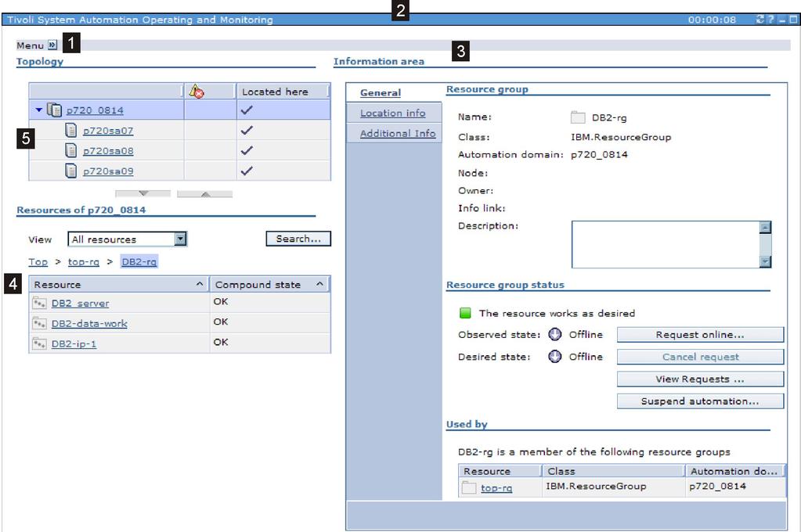The image size is (801, 532).
Task: Click the DB2-ip-1 resource icon
Action: click(x=39, y=343)
